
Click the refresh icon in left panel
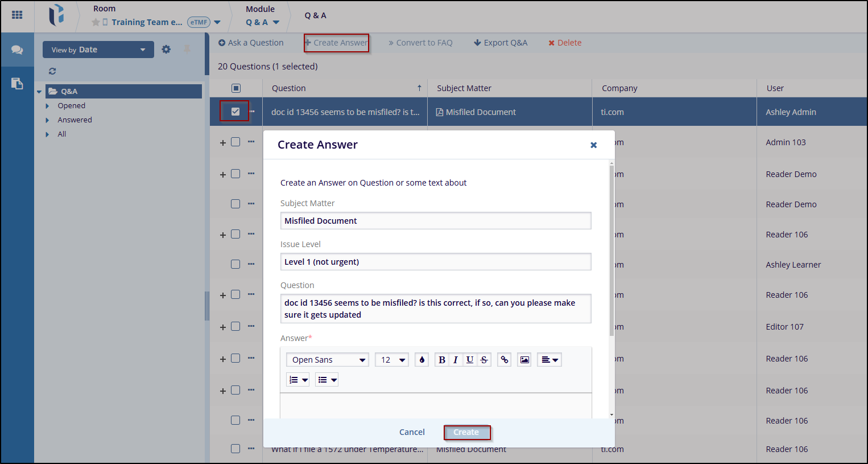coord(52,71)
